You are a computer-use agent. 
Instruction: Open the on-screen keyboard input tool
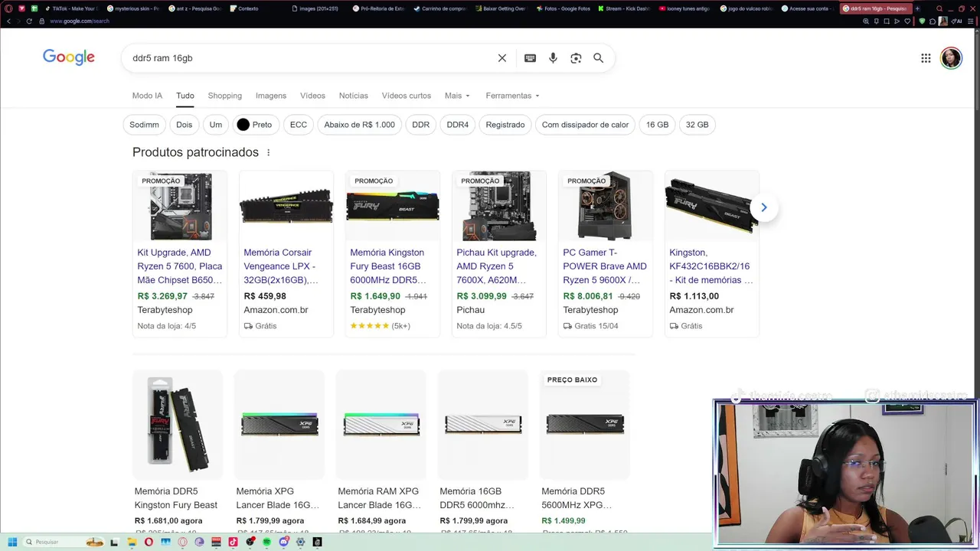(x=530, y=58)
